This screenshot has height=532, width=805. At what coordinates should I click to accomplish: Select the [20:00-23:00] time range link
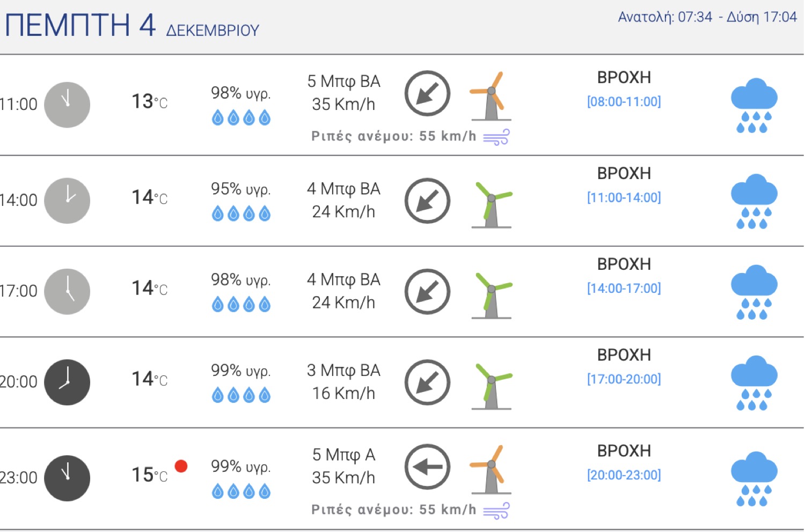pyautogui.click(x=624, y=475)
